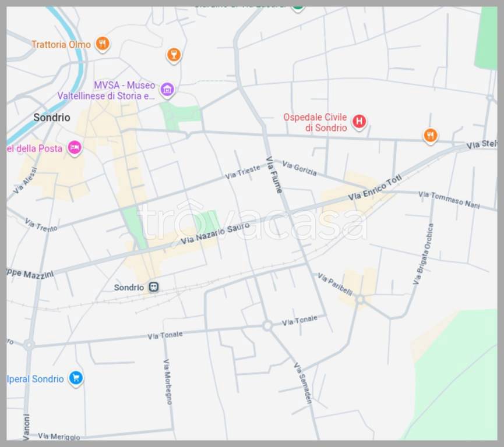Select the Trattoria Olmo text label
The height and width of the screenshot is (447, 504).
point(61,44)
